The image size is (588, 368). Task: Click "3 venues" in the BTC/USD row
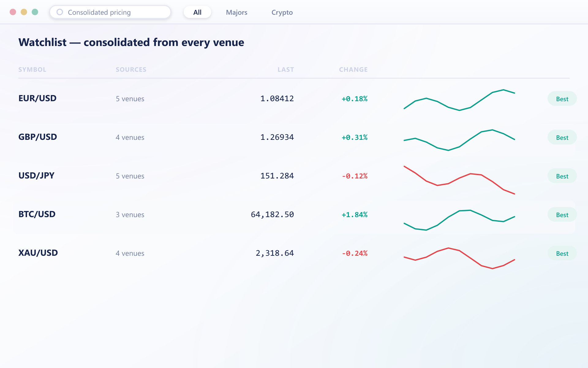130,215
